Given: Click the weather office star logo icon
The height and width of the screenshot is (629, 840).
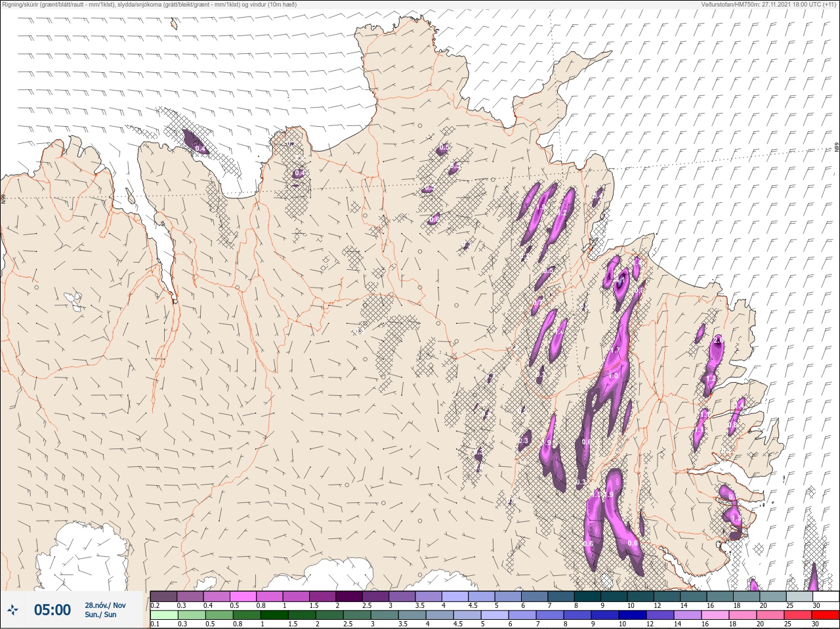Looking at the screenshot, I should pos(12,610).
